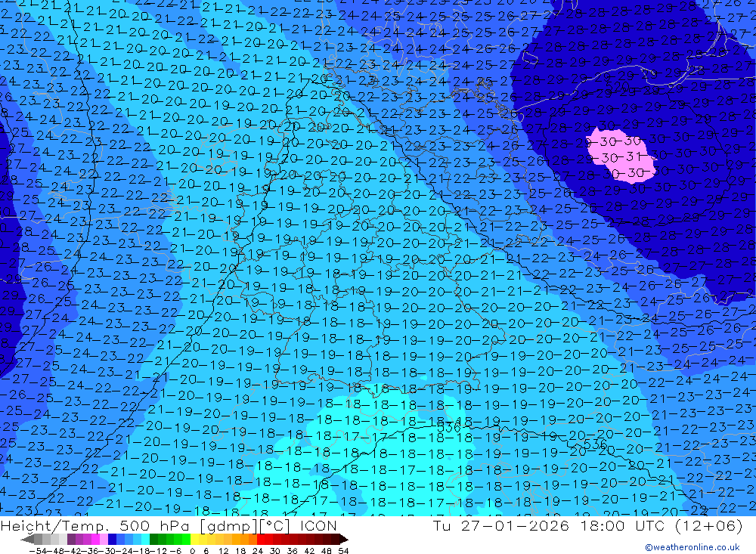Click the '[°C]' unit label
The width and height of the screenshot is (756, 554).
pos(275,525)
